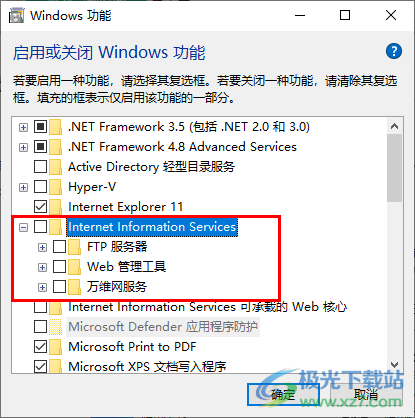Uncheck the Internet Explorer 11 checkbox
Viewport: 415px width, 418px height.
40,207
